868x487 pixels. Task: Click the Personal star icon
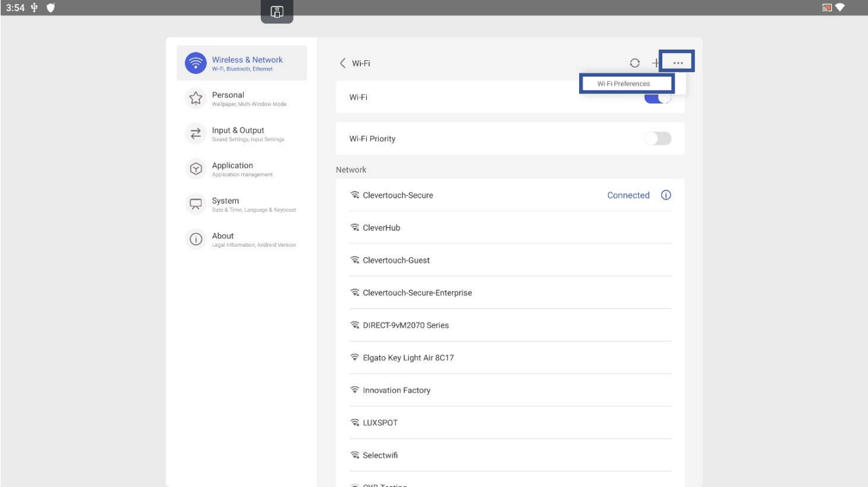click(195, 98)
